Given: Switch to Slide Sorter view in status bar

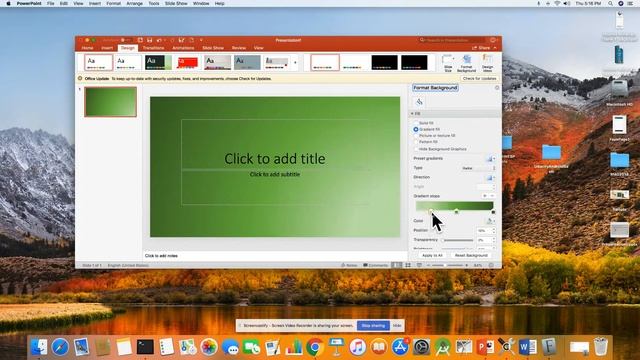Looking at the screenshot, I should click(x=408, y=265).
